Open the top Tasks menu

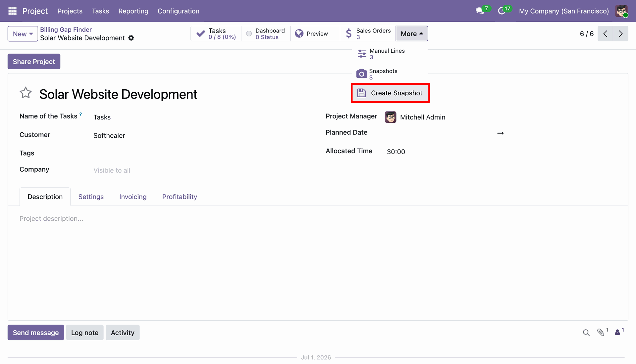[100, 11]
